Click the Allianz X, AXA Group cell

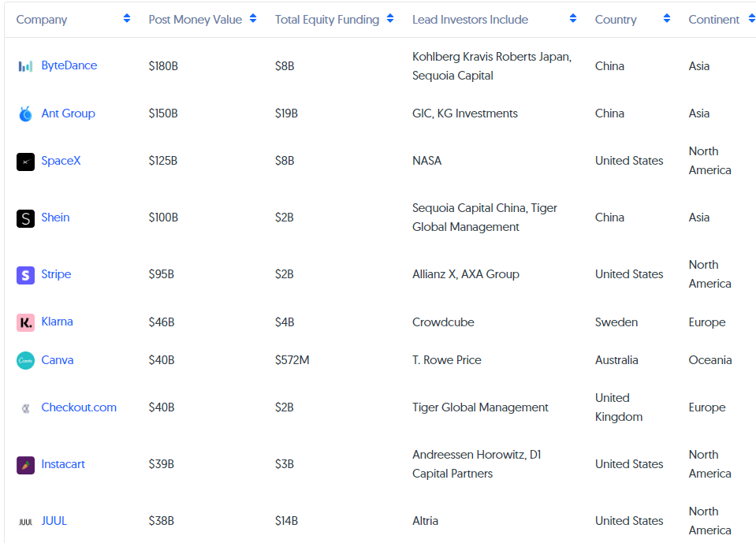click(466, 274)
